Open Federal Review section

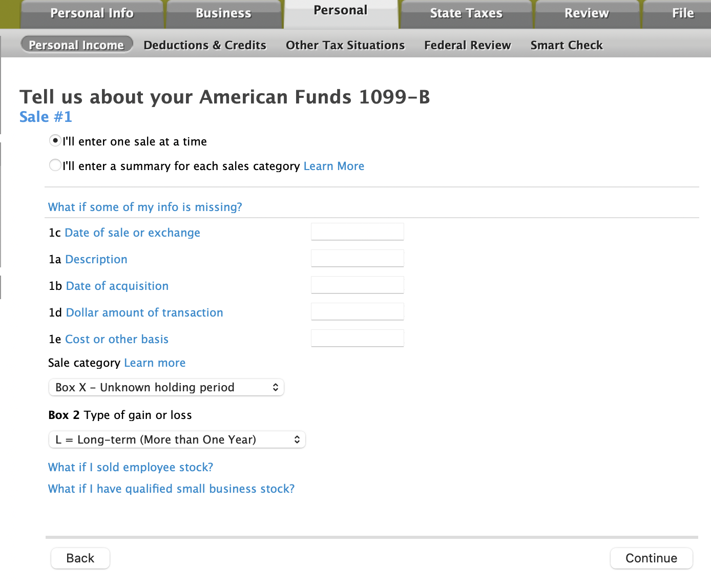[x=468, y=45]
